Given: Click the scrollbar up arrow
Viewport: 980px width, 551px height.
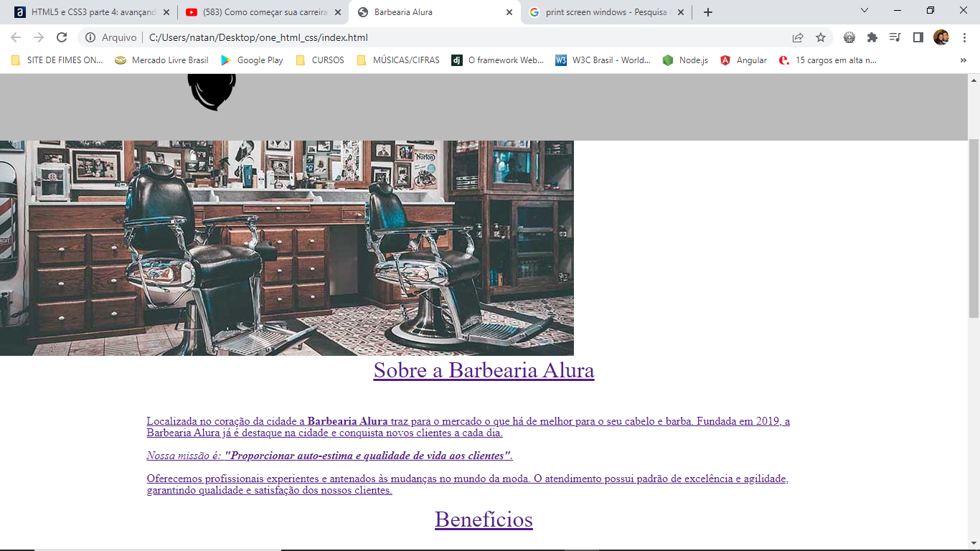Looking at the screenshot, I should point(974,79).
